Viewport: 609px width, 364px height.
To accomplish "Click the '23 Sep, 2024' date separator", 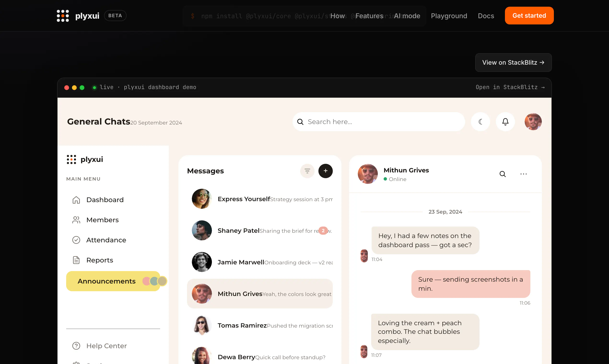I will click(445, 212).
